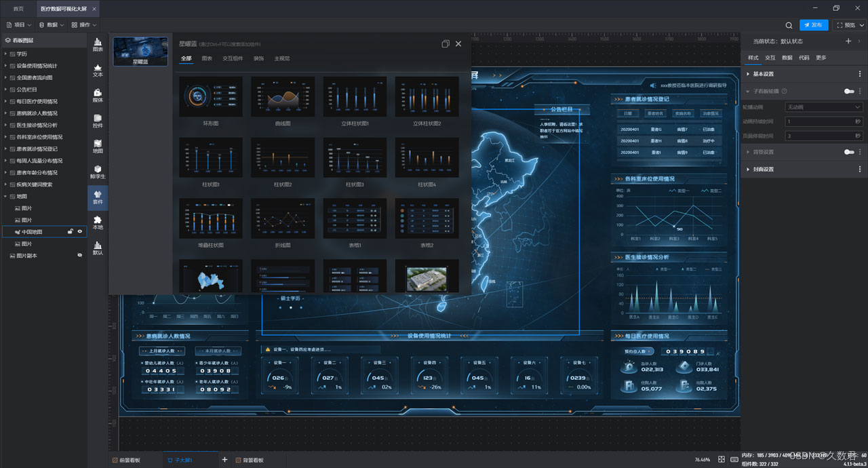Open the 数据 tab in properties panel
This screenshot has width=868, height=468.
click(x=787, y=58)
